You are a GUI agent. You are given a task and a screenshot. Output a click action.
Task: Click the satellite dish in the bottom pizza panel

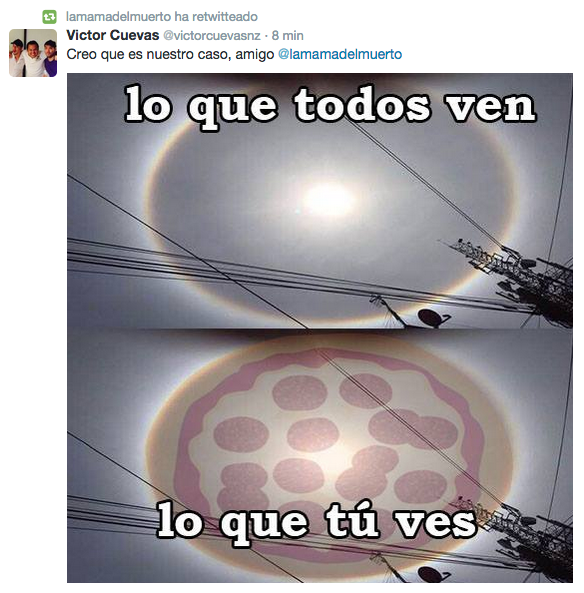(433, 574)
